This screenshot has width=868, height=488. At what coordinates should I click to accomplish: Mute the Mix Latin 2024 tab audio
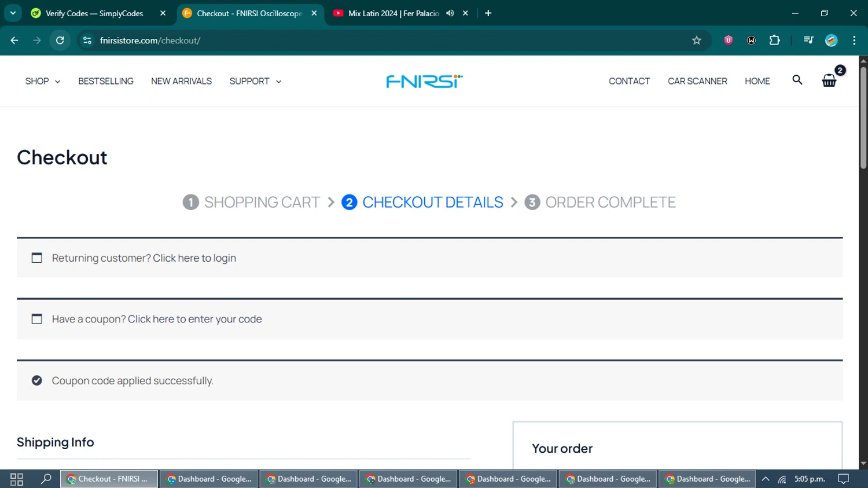click(x=450, y=13)
